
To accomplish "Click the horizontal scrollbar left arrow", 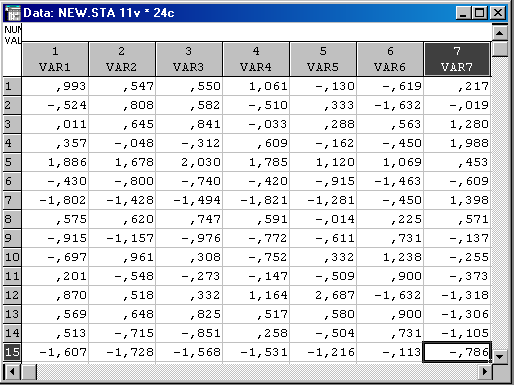I will point(12,372).
